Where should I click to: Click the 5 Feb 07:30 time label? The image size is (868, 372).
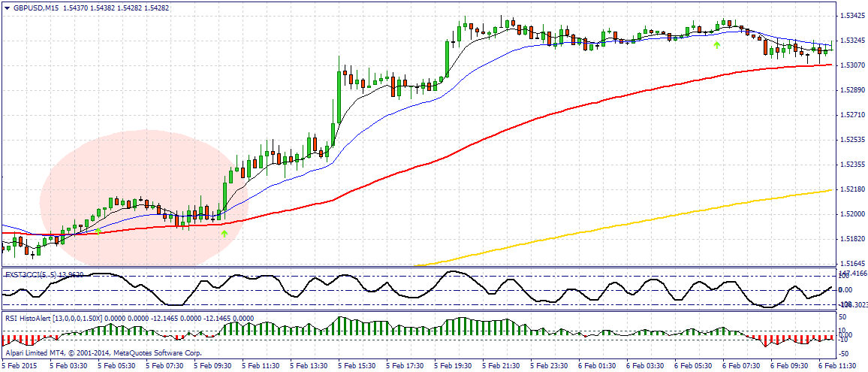[x=164, y=367]
